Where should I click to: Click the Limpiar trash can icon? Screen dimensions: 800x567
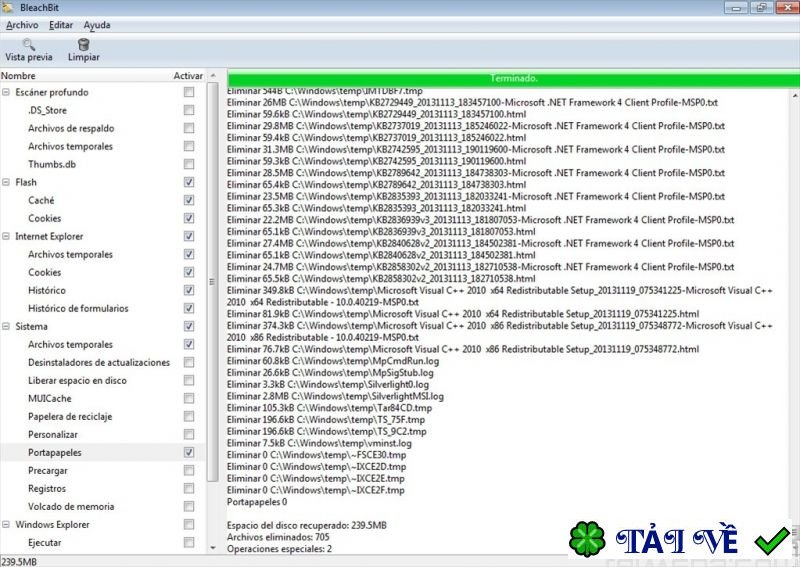tap(84, 44)
